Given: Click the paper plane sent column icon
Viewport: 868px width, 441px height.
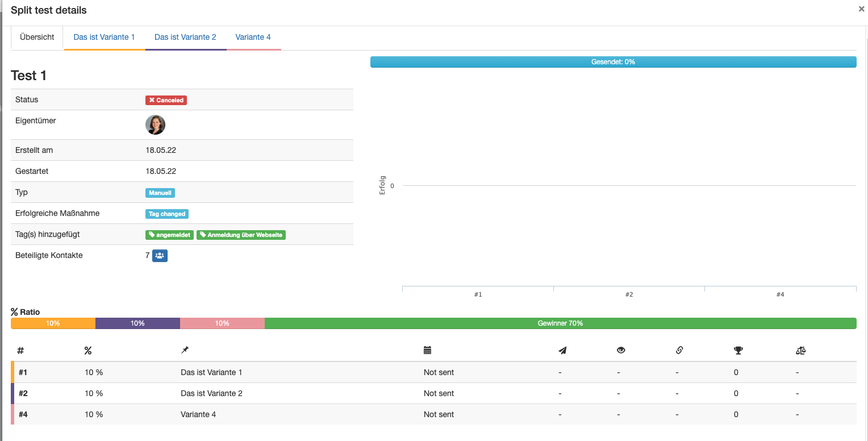Looking at the screenshot, I should click(x=562, y=351).
